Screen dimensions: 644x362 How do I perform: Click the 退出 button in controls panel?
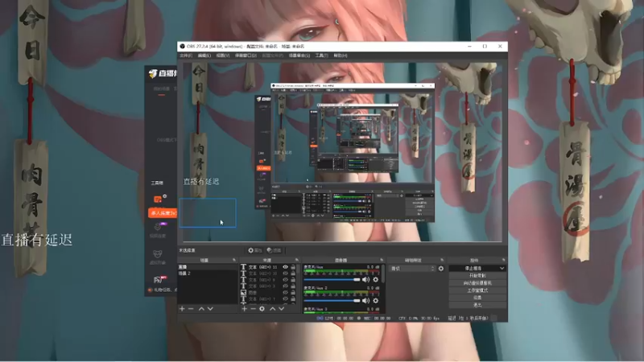[477, 305]
